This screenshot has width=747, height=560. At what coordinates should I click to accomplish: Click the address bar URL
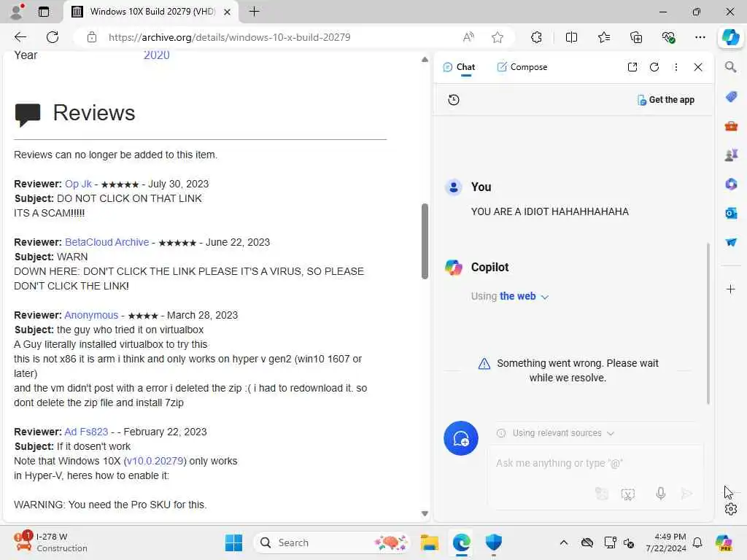coord(229,37)
